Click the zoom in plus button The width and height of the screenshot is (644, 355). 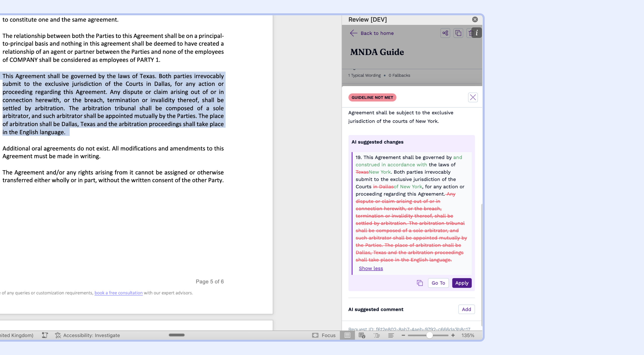[x=453, y=335]
